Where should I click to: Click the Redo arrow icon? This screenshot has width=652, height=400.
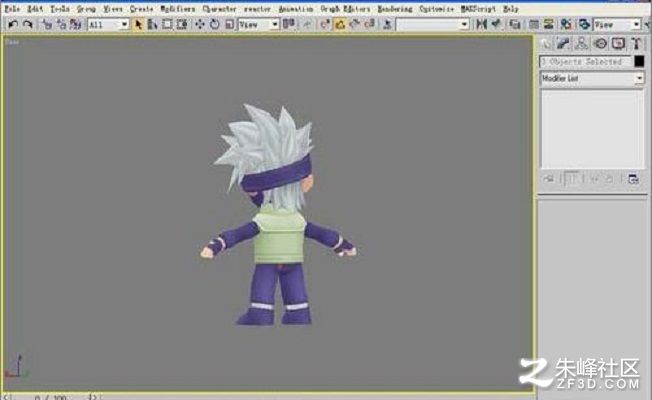[x=27, y=25]
